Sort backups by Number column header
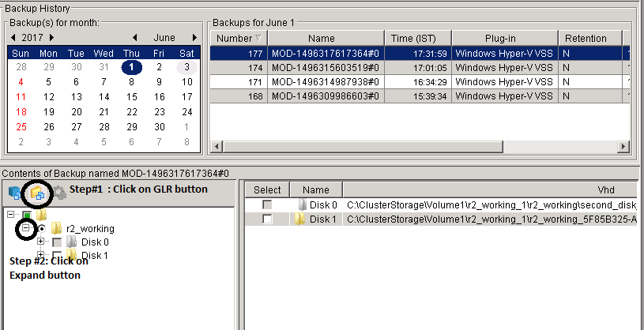The height and width of the screenshot is (330, 644). pyautogui.click(x=239, y=38)
